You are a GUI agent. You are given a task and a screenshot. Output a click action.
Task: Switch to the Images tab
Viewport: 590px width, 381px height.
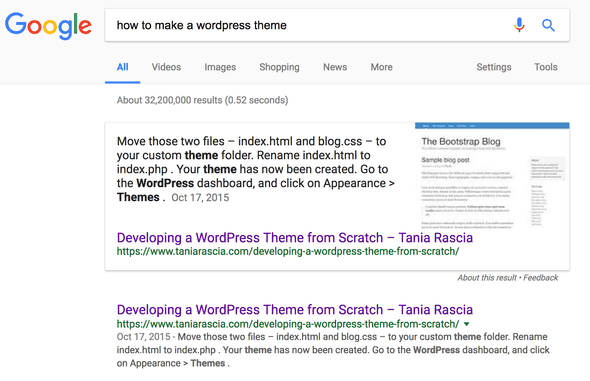220,67
